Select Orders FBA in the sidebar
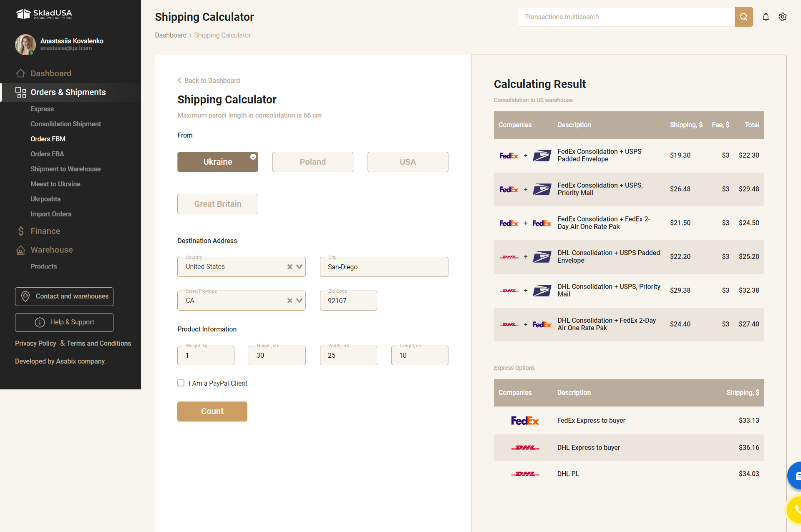 pos(47,154)
